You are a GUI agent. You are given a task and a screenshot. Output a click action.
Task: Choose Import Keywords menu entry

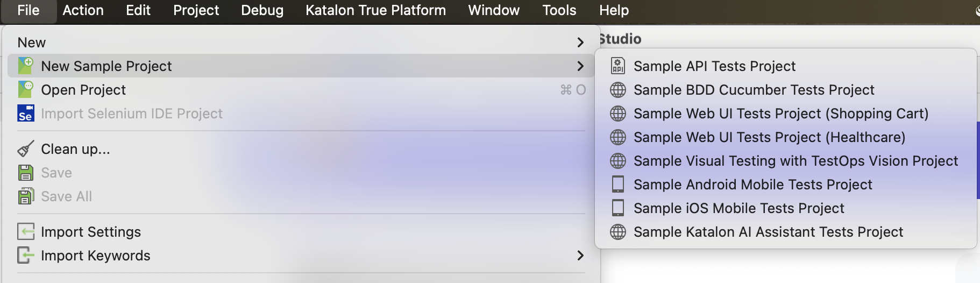click(301, 255)
